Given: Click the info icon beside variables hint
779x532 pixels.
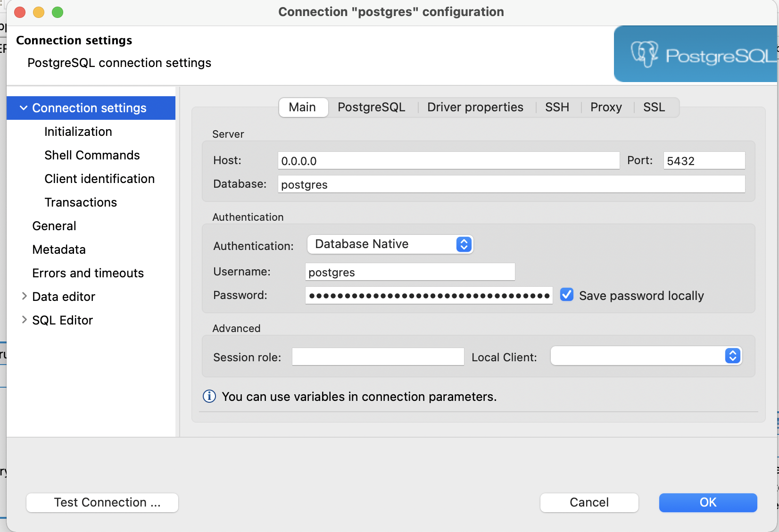Looking at the screenshot, I should [209, 396].
